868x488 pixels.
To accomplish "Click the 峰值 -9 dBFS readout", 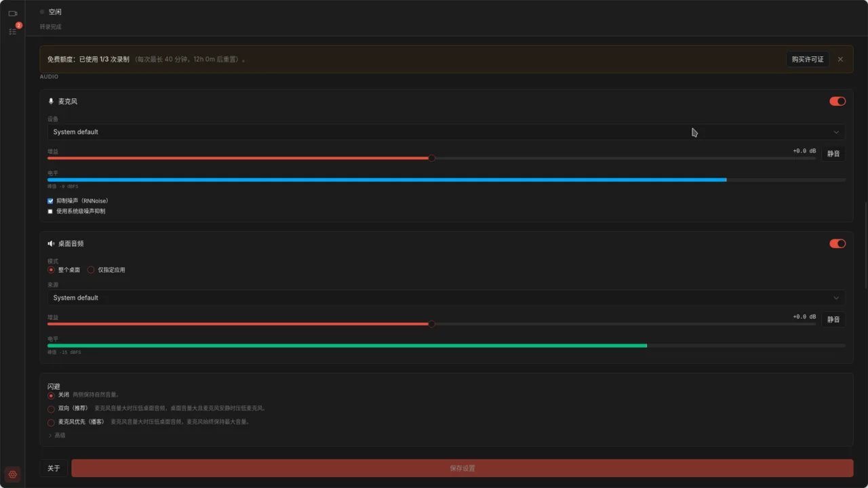I will pos(63,186).
